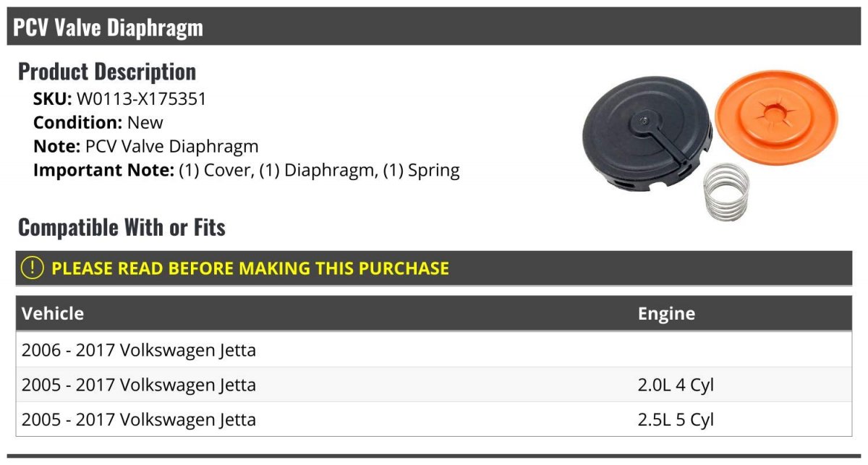Click the Compatible With or Fits heading
The image size is (868, 465).
(x=122, y=228)
